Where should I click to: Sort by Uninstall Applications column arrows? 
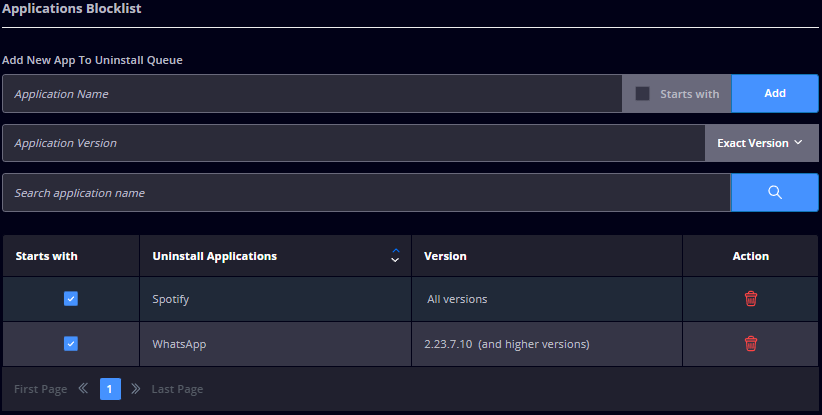click(395, 256)
